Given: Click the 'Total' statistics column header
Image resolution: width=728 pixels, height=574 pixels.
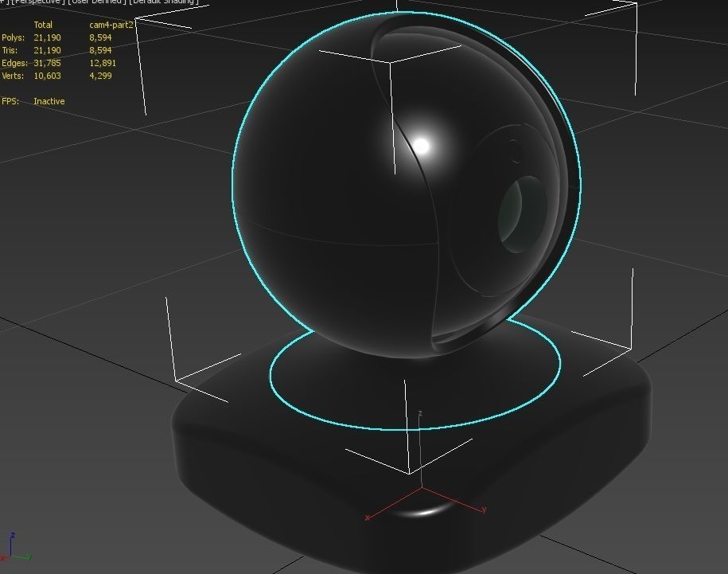Looking at the screenshot, I should point(43,25).
